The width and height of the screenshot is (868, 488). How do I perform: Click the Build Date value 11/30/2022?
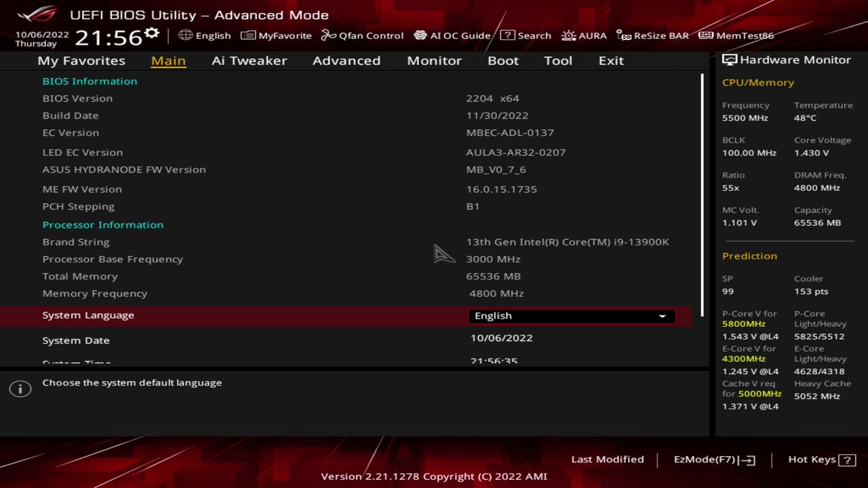pos(497,115)
